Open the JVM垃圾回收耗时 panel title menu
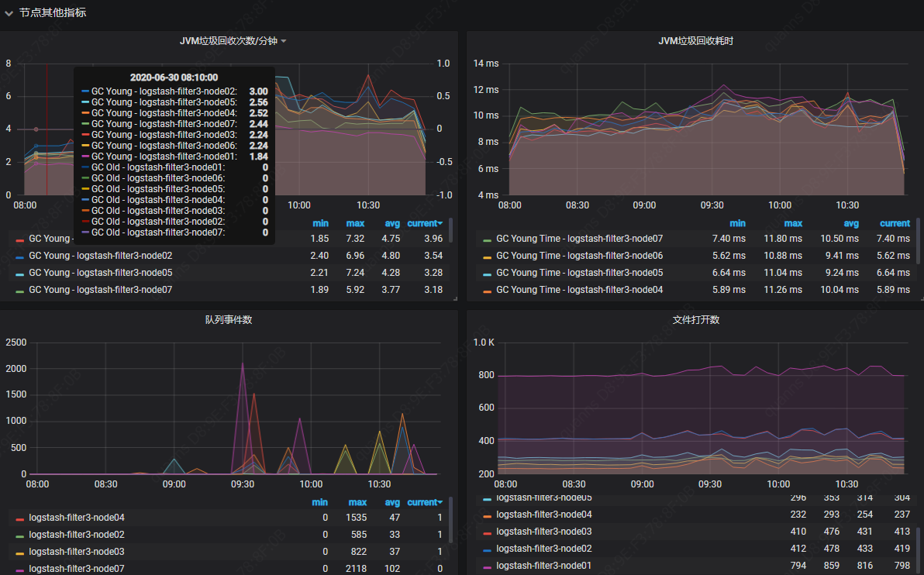 click(x=695, y=40)
